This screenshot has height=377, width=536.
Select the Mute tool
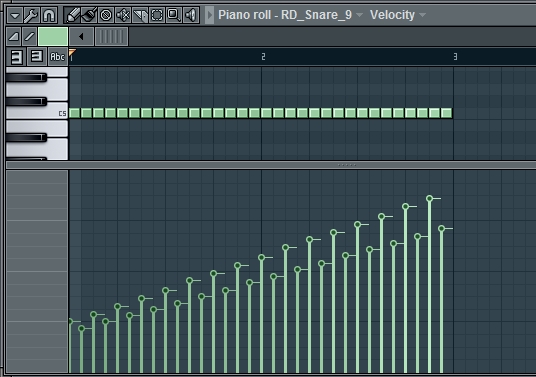coord(123,15)
